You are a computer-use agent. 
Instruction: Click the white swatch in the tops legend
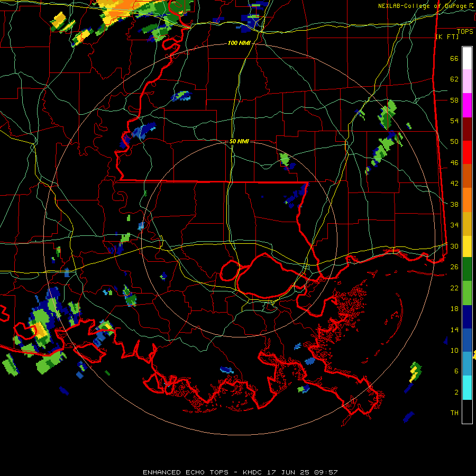(467, 58)
